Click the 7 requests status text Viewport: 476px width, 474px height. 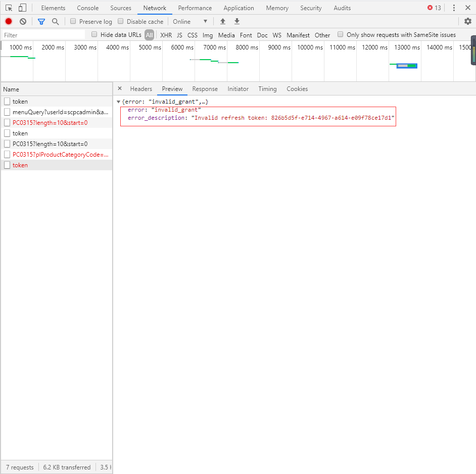tap(20, 467)
